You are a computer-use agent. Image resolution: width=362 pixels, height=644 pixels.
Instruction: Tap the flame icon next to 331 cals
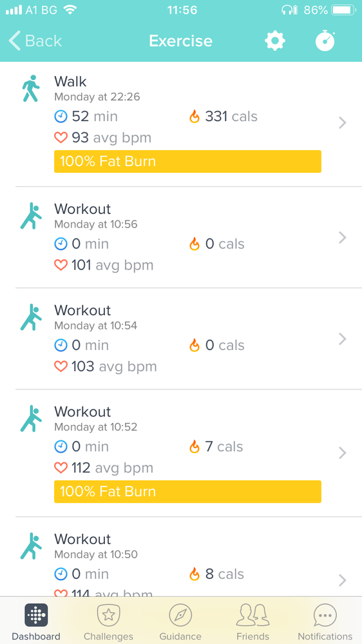tap(195, 117)
